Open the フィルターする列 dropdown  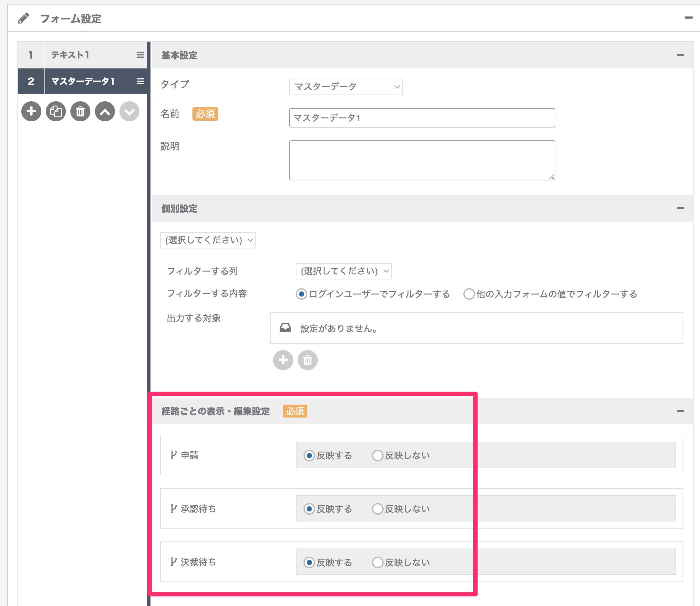click(344, 271)
